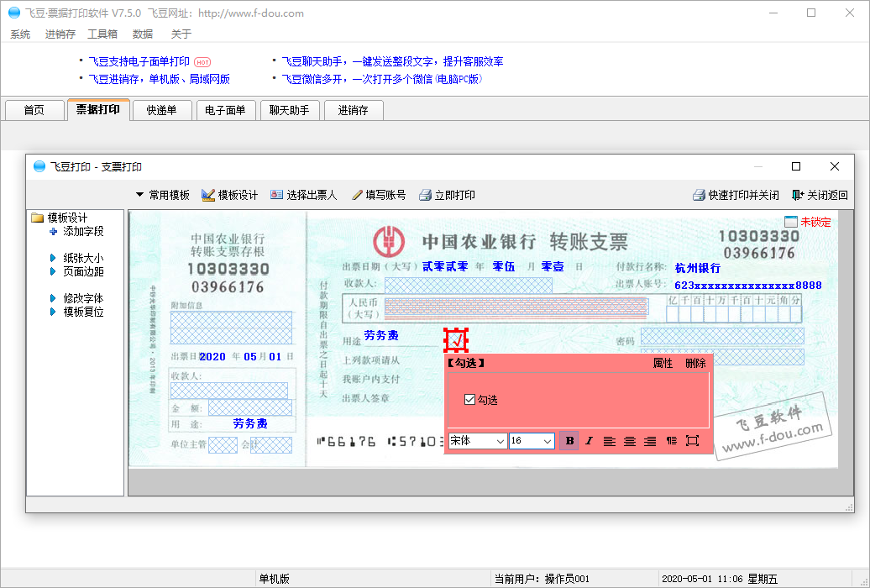This screenshot has height=588, width=870.
Task: Open the 数据 menu
Action: coord(143,34)
